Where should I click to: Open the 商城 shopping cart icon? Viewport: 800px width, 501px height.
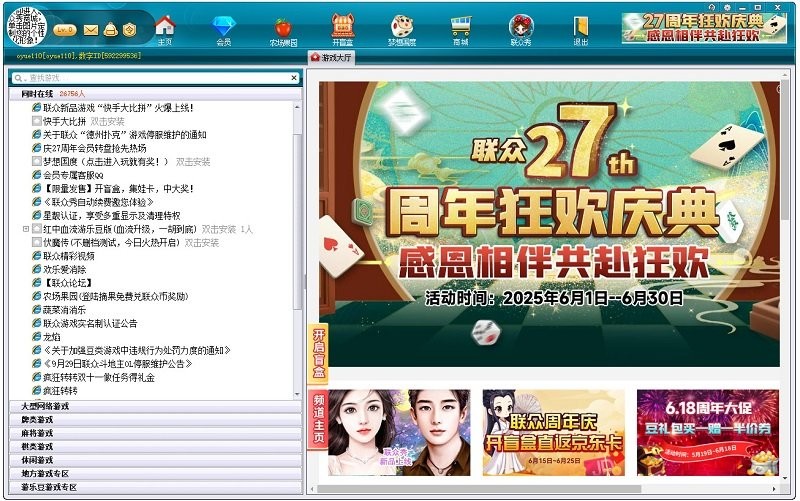[461, 30]
